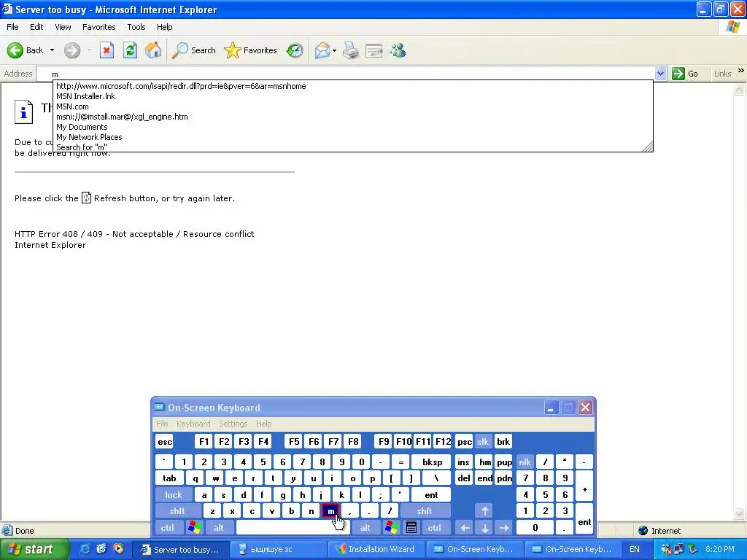
Task: Open the Address bar dropdown arrow
Action: coord(660,74)
